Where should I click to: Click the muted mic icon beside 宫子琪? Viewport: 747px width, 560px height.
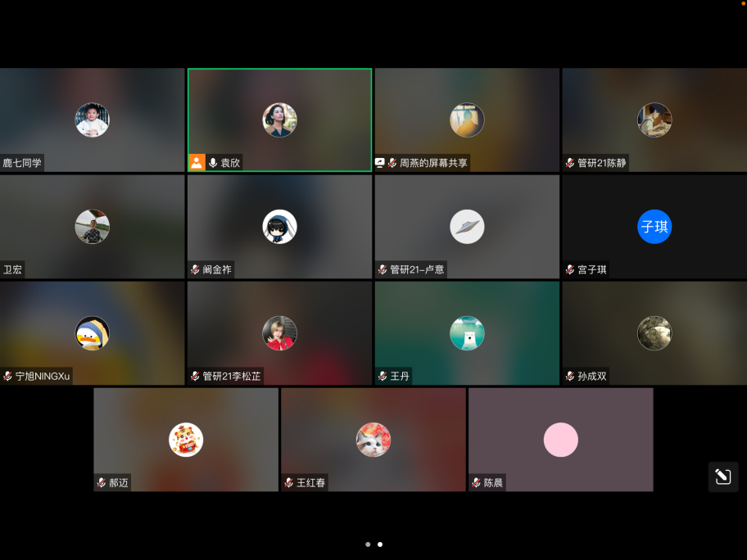pyautogui.click(x=570, y=269)
